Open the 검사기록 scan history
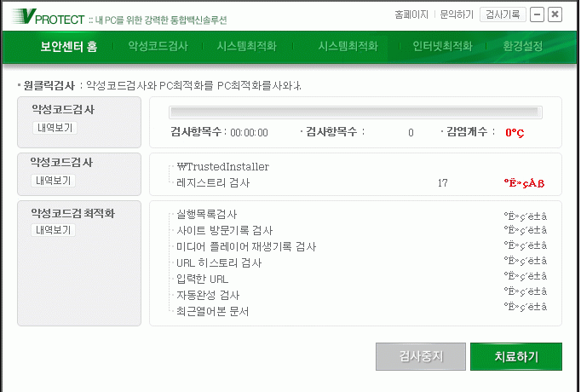The image size is (581, 392). click(503, 14)
